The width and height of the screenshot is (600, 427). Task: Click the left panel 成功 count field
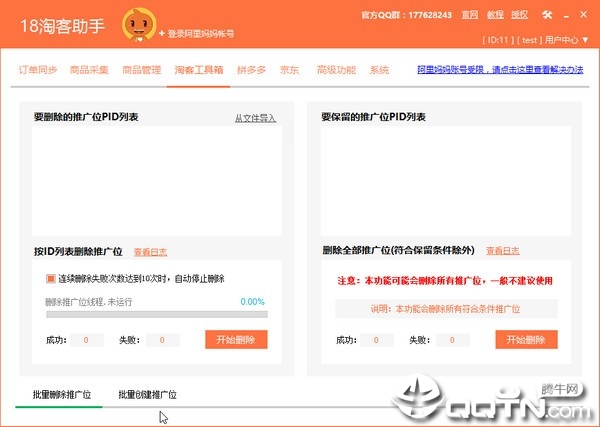click(86, 340)
